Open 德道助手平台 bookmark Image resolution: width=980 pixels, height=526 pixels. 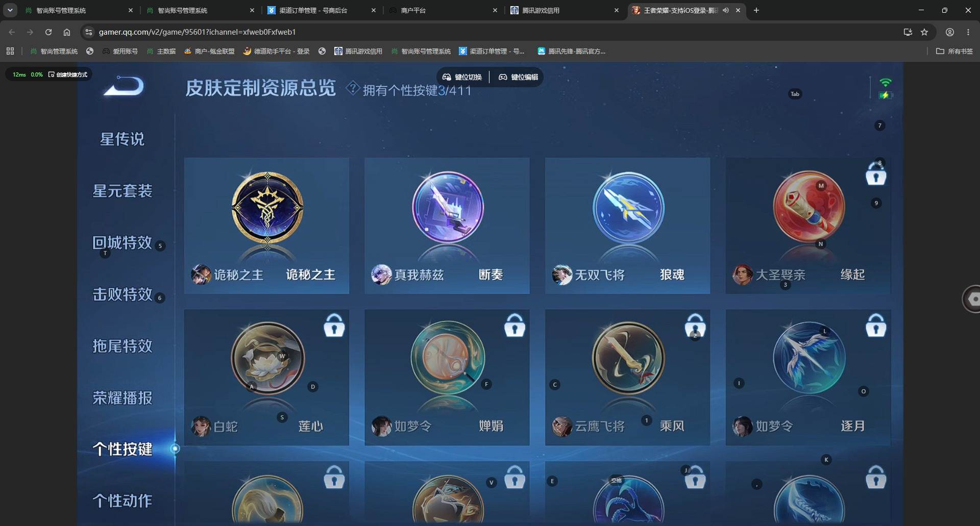click(277, 51)
